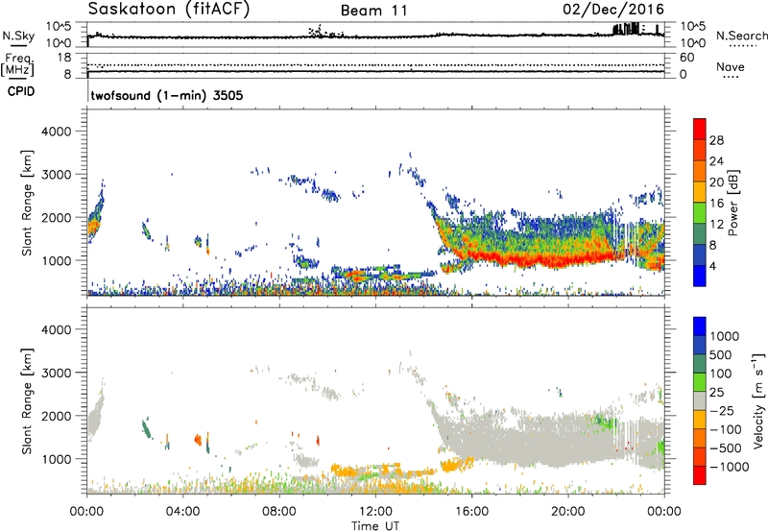This screenshot has height=532, width=768.
Task: Click the "100" Velocity colorbar value
Action: tap(721, 374)
